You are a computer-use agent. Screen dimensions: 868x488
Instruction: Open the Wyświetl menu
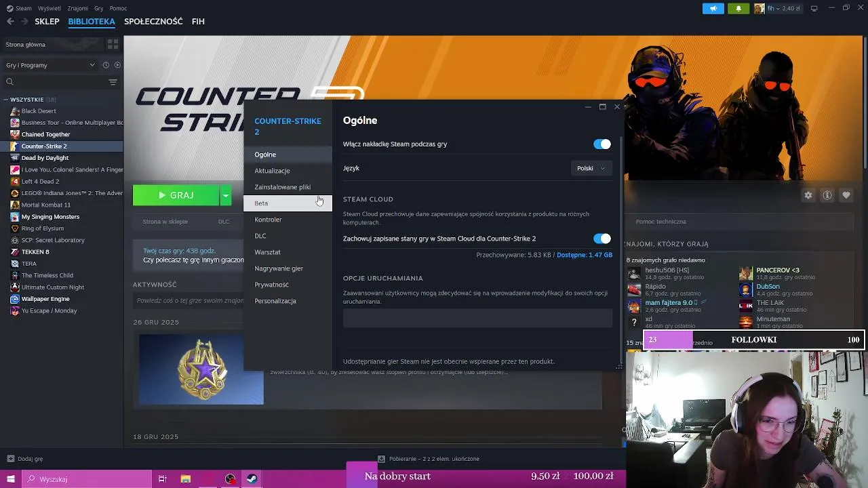(49, 8)
